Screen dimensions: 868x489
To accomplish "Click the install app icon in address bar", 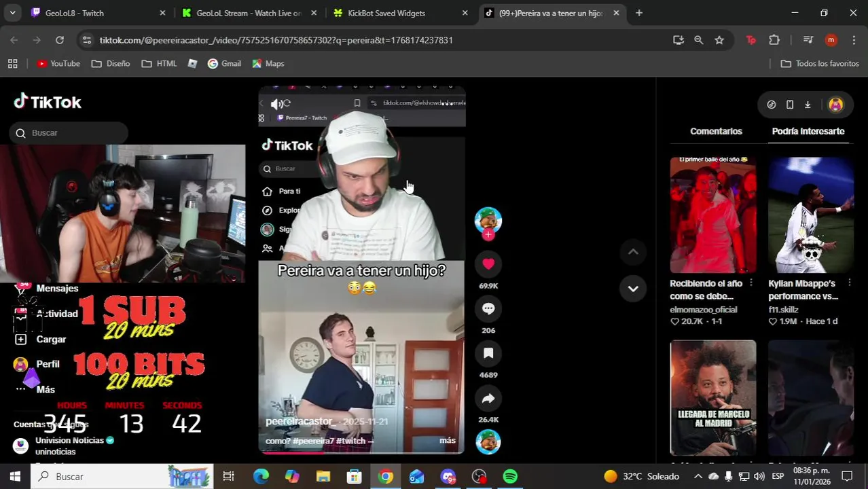I will [678, 40].
